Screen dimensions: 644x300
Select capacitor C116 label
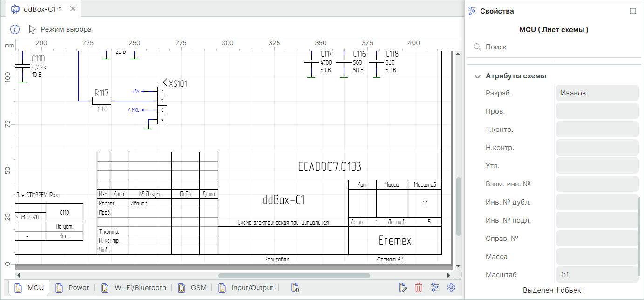click(359, 54)
